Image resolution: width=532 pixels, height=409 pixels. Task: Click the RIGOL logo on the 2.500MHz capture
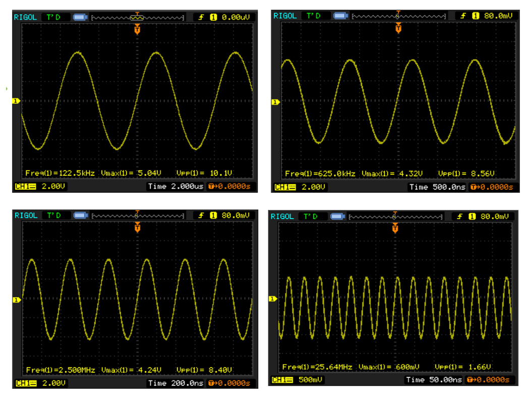pyautogui.click(x=25, y=216)
